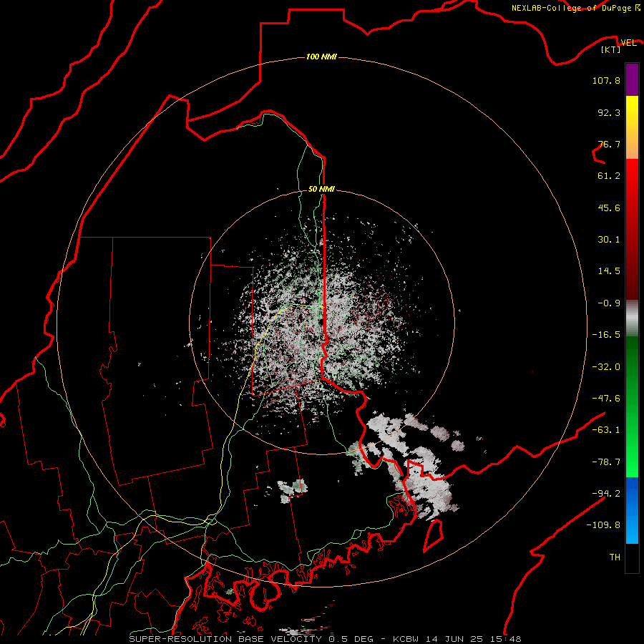Click the VEL legend title

point(628,42)
